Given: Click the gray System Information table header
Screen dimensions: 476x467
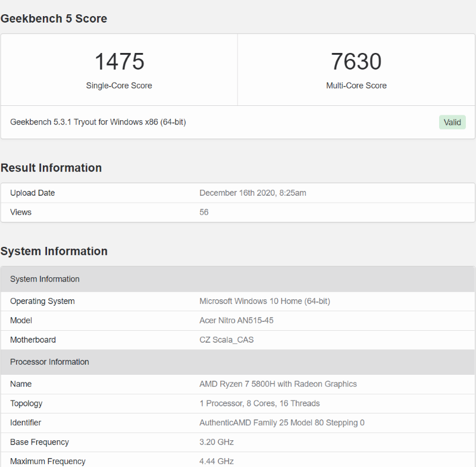Looking at the screenshot, I should click(237, 279).
